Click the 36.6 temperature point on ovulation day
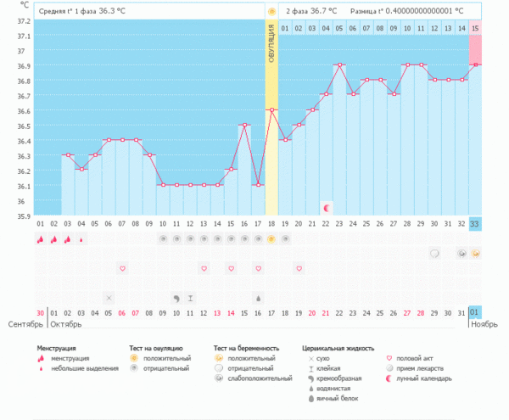This screenshot has width=509, height=420. [271, 109]
